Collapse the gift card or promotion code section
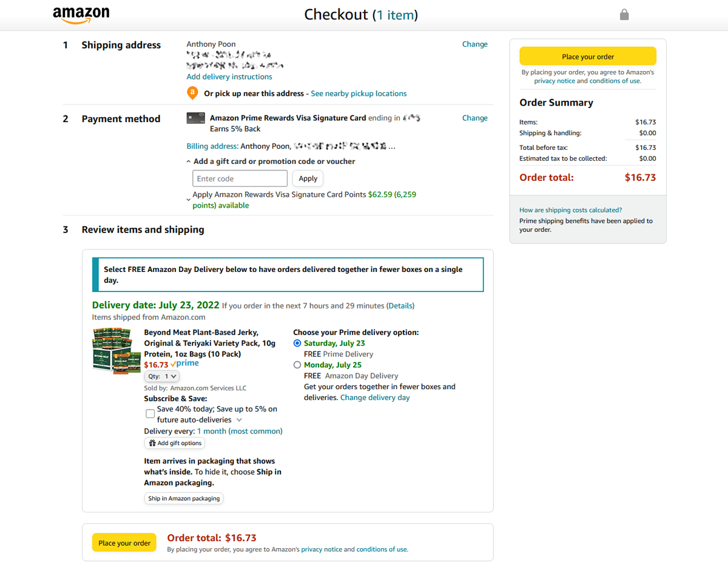This screenshot has height=564, width=728. pos(189,161)
